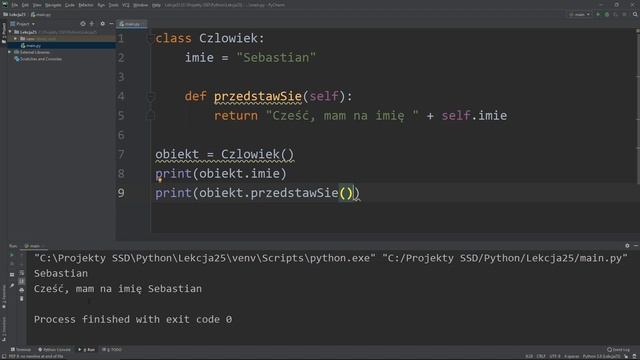Open the File menu

(15, 5)
